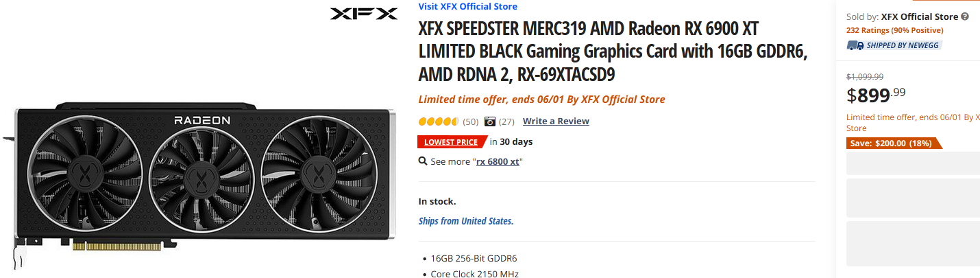Click the XFX brand logo
The image size is (980, 278).
(x=363, y=14)
